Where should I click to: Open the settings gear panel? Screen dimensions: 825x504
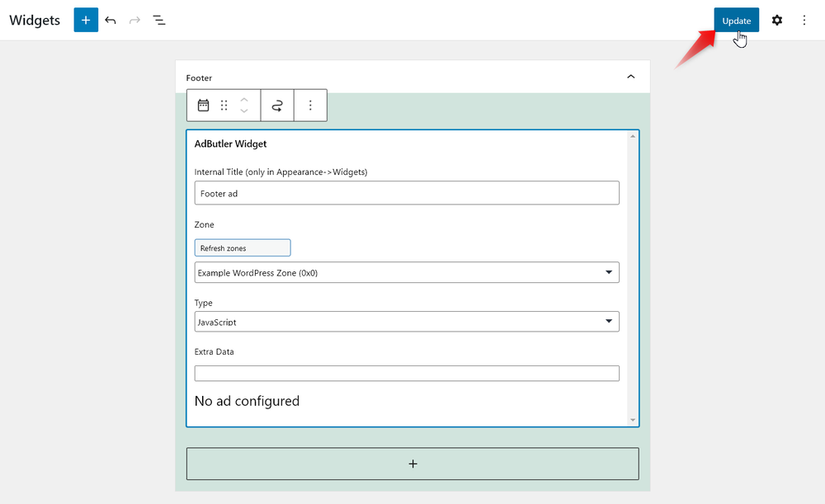click(x=776, y=20)
